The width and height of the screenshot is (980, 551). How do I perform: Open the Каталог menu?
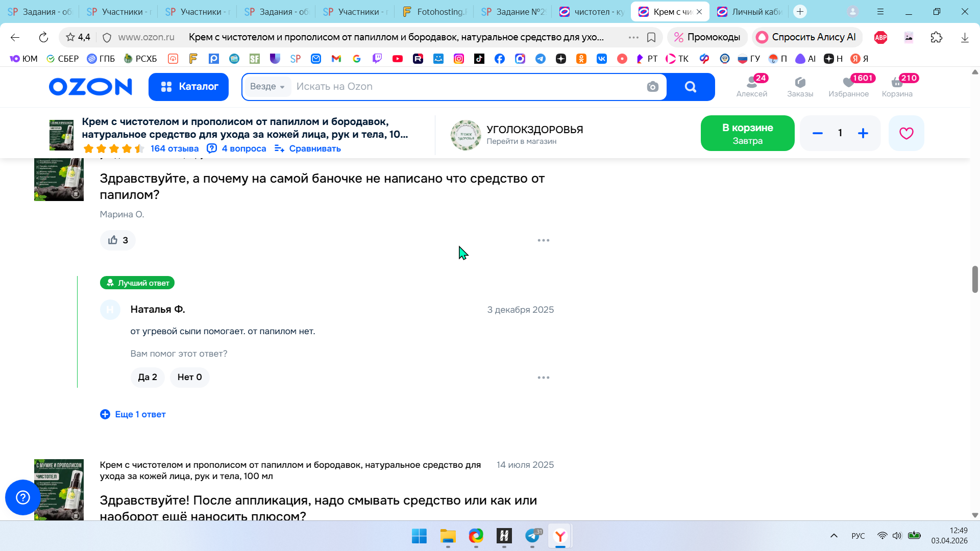click(188, 87)
